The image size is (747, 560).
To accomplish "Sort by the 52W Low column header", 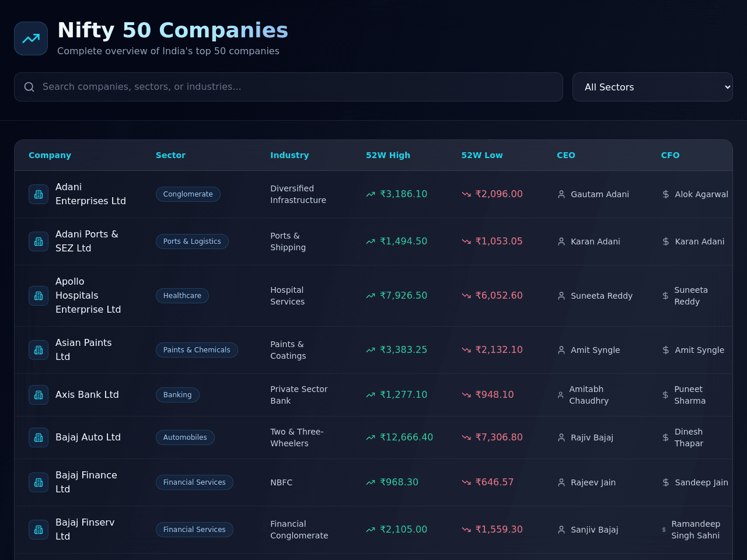I will coord(482,155).
